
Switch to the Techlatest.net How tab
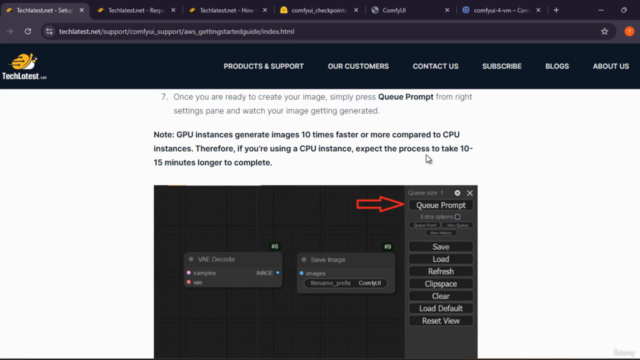pyautogui.click(x=227, y=10)
